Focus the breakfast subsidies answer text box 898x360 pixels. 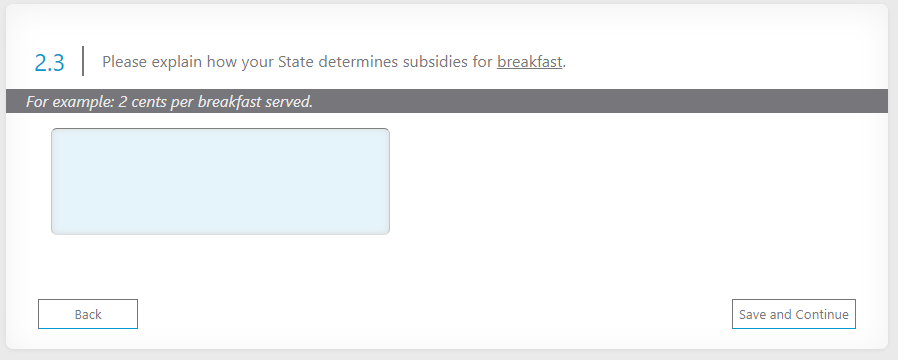[x=220, y=181]
